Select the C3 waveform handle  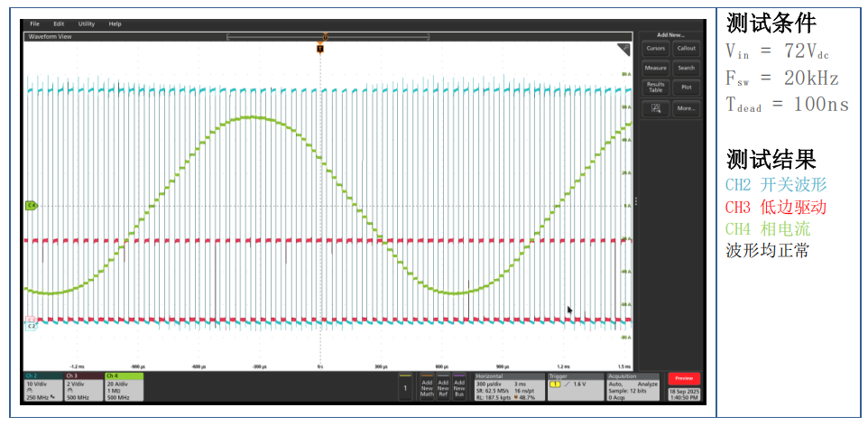(x=31, y=319)
